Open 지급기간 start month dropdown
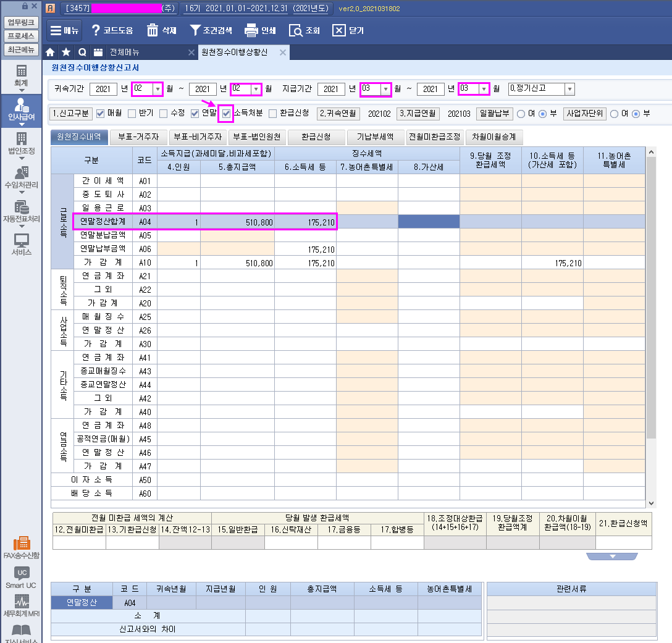The width and height of the screenshot is (672, 643). click(385, 89)
